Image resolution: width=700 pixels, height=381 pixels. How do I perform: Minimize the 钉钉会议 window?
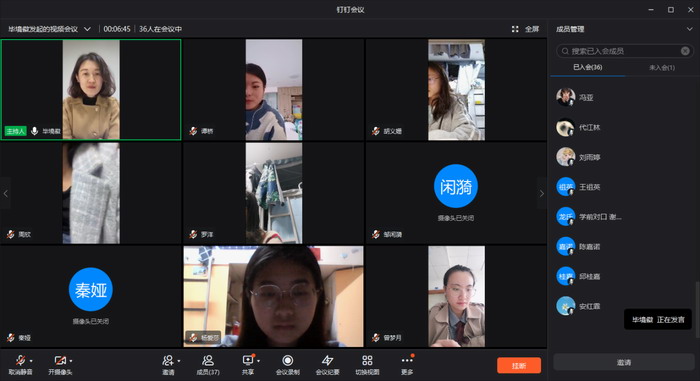[x=651, y=9]
